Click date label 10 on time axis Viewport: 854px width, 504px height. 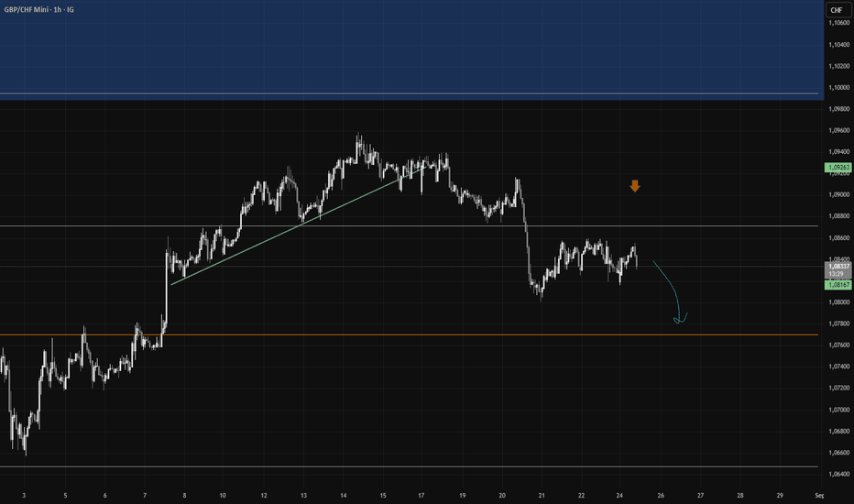coord(223,495)
